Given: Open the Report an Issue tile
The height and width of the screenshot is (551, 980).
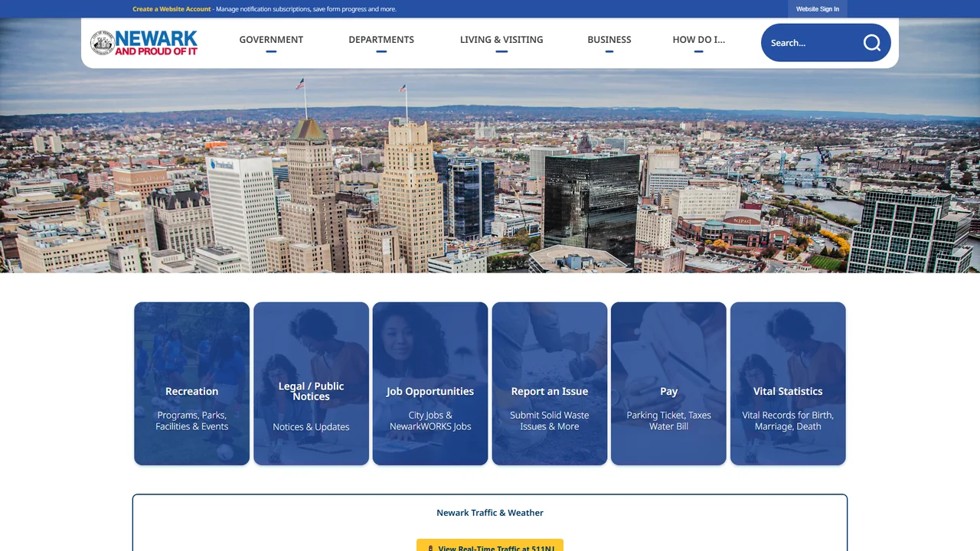Looking at the screenshot, I should click(550, 383).
